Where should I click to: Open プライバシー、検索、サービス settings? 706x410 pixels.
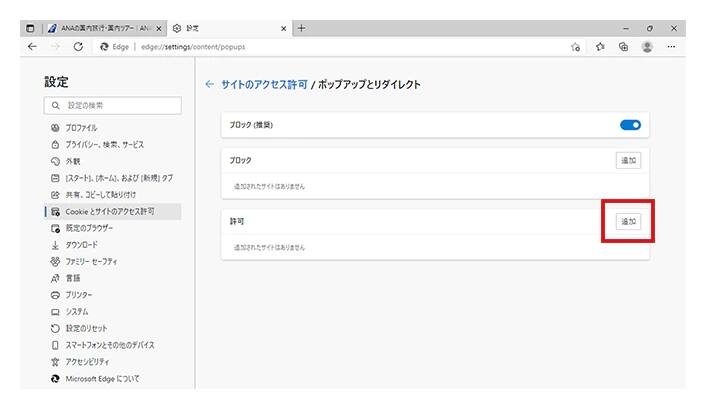[105, 144]
